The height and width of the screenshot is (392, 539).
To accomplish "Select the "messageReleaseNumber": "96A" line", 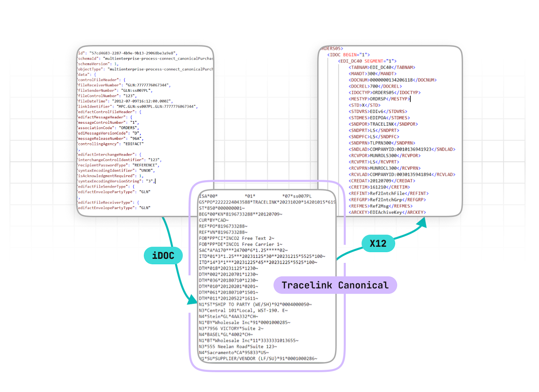I will coord(110,139).
